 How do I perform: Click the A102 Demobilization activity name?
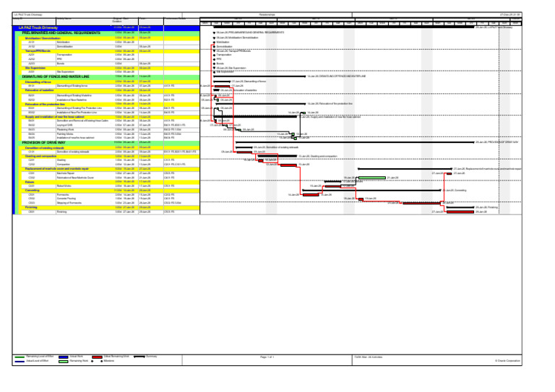click(x=65, y=46)
